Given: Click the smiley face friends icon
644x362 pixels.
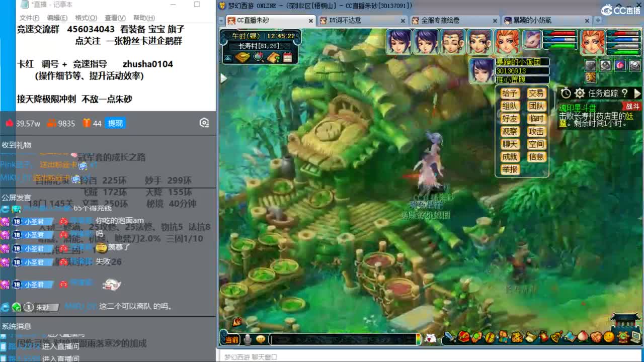Looking at the screenshot, I should point(609,337).
